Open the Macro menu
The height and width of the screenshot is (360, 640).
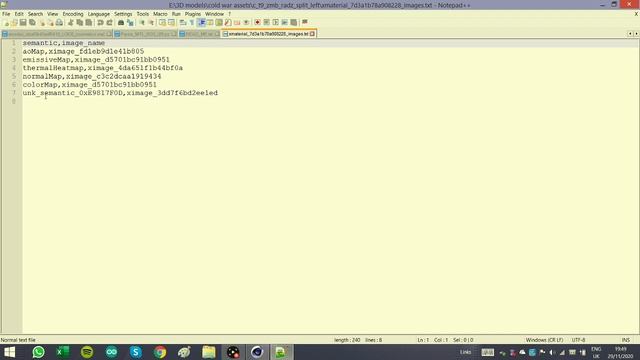click(160, 14)
